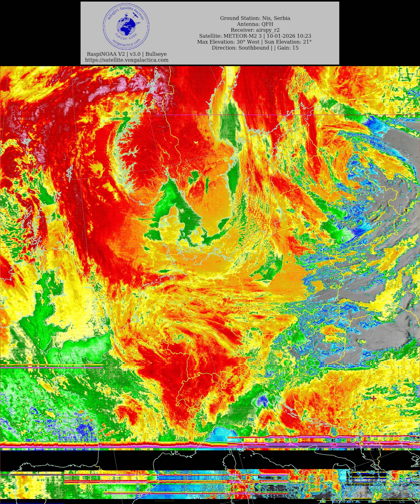Click the small blue-purple cold spot above Adriatic

[x=263, y=401]
